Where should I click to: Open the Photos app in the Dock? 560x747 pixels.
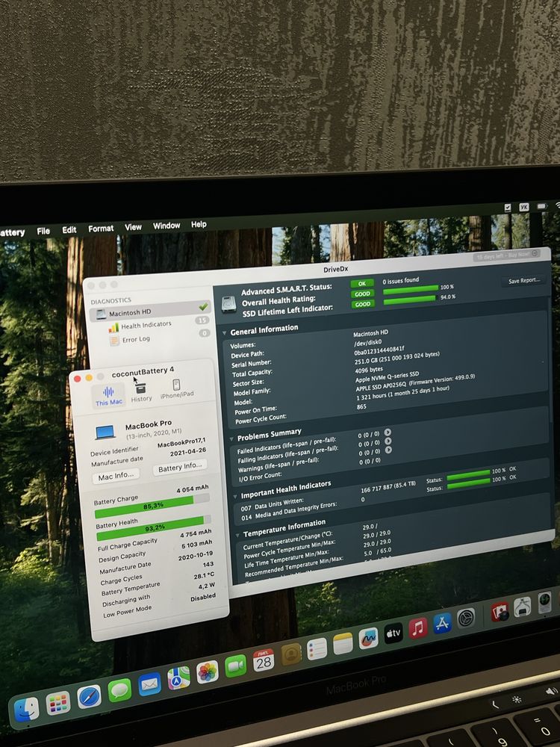[x=207, y=672]
